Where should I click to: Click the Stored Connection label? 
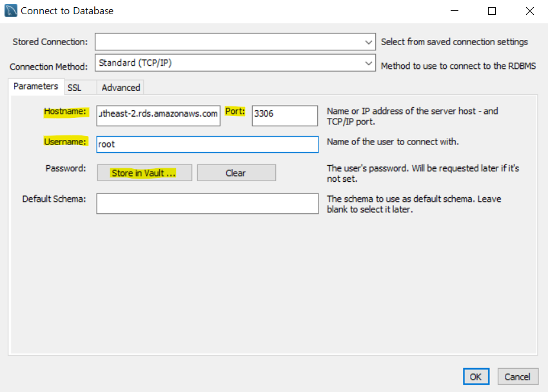click(50, 42)
